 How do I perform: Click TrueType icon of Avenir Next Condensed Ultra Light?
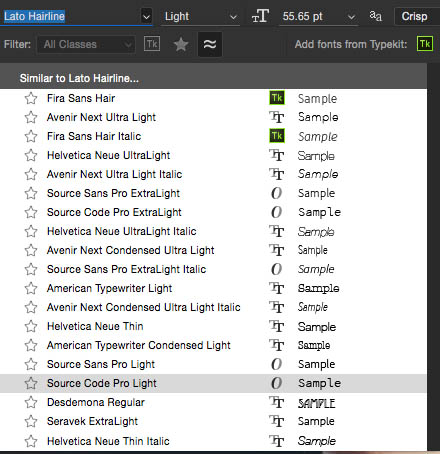coord(277,250)
